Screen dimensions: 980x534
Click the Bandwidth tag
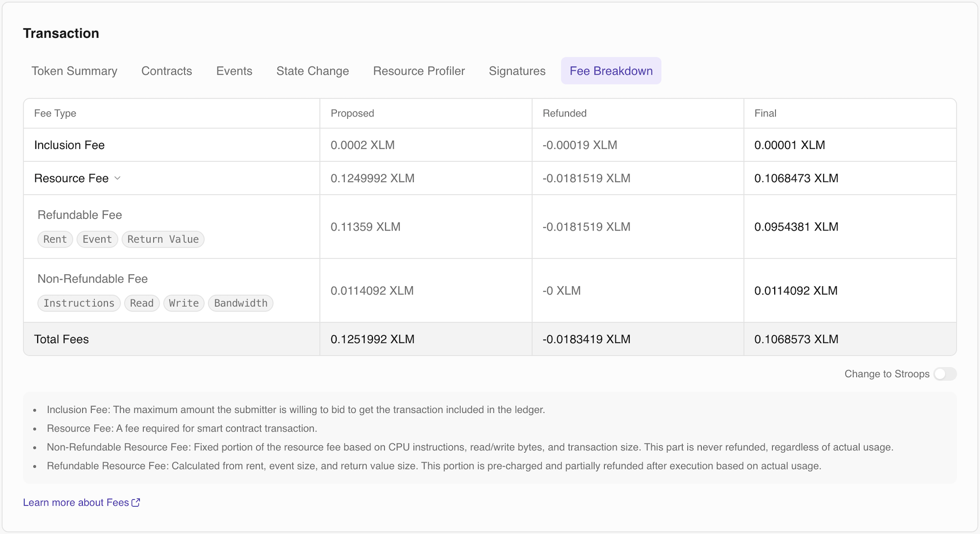(x=240, y=303)
